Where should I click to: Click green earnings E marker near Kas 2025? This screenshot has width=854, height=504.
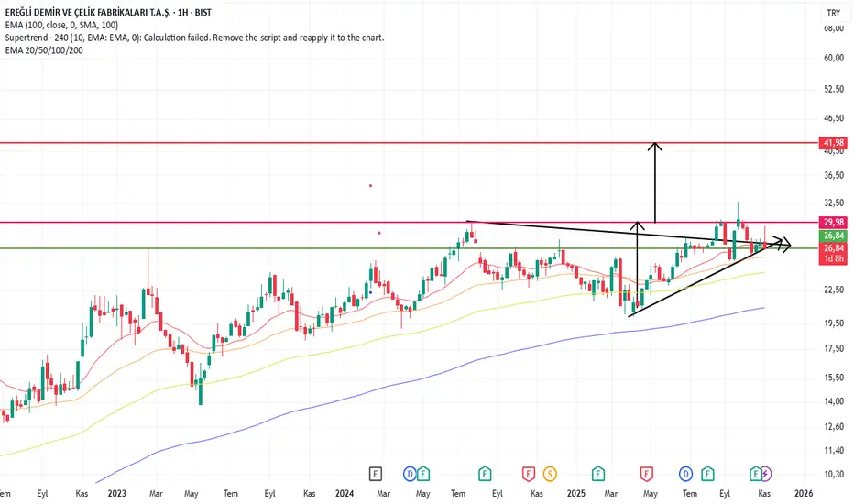[755, 474]
